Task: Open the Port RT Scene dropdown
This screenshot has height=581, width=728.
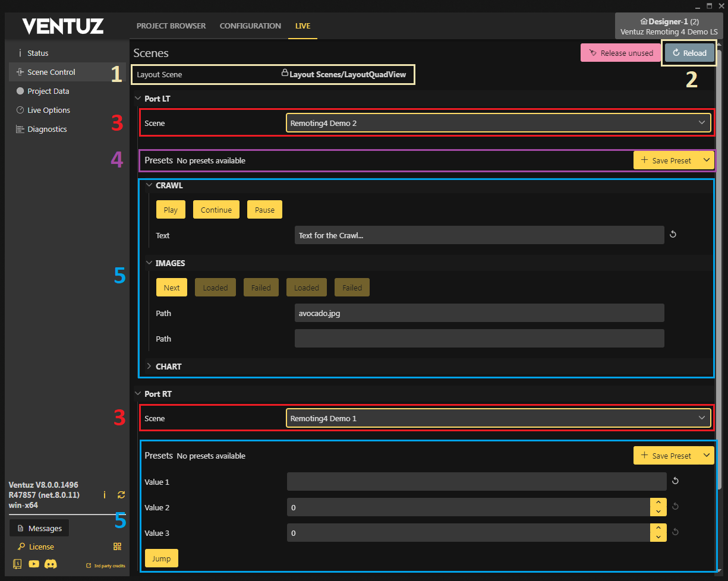Action: coord(498,418)
